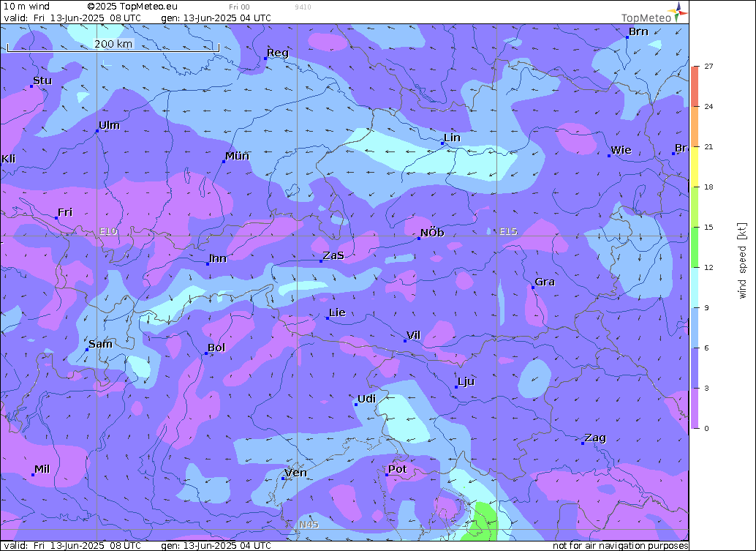This screenshot has width=756, height=551.
Task: Click 'not for air navigation purposes' notice
Action: pyautogui.click(x=620, y=546)
